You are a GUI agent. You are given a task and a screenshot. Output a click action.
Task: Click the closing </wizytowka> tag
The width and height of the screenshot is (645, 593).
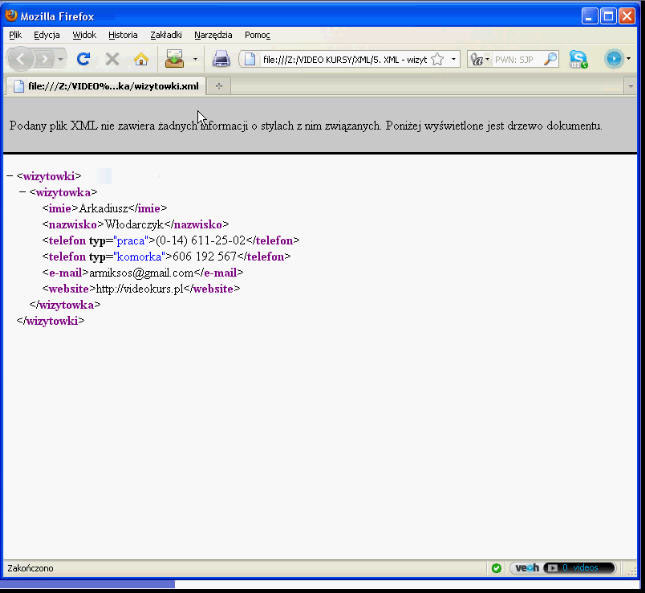[65, 305]
